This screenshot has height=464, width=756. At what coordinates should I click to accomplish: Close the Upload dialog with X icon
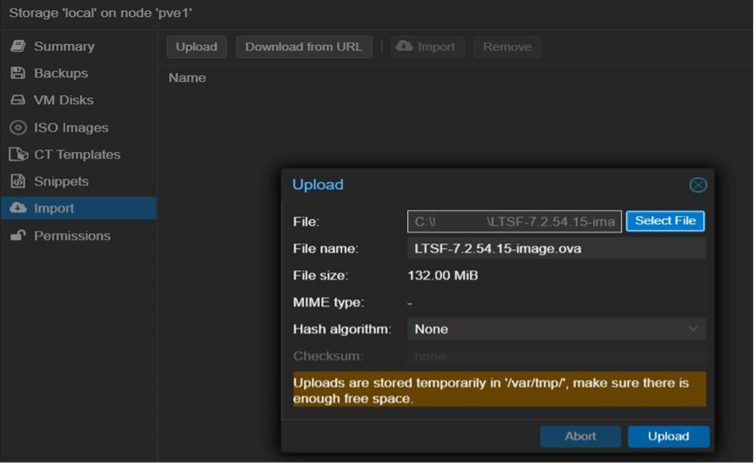[698, 185]
